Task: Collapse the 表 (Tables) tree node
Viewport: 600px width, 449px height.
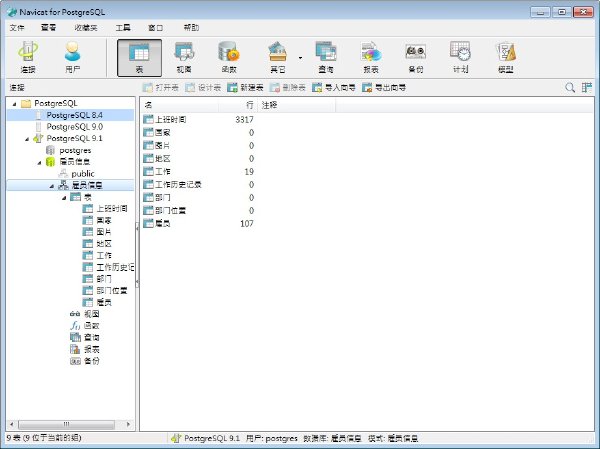Action: coord(64,198)
